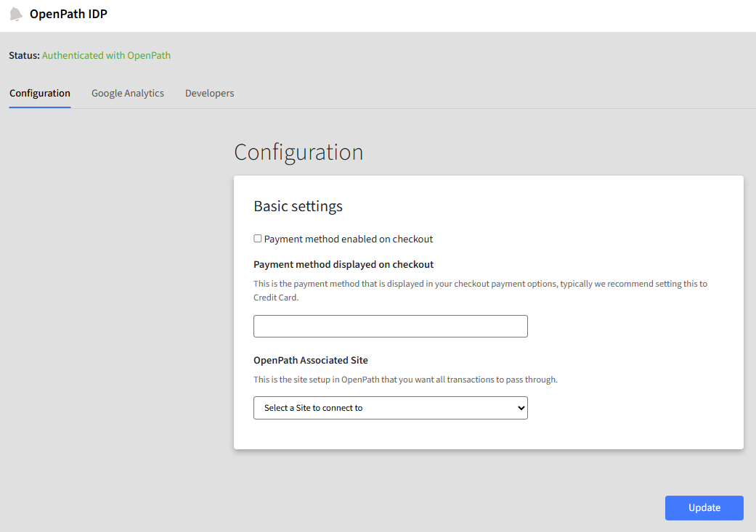Viewport: 756px width, 532px height.
Task: Click the Basic settings heading
Action: [x=298, y=206]
